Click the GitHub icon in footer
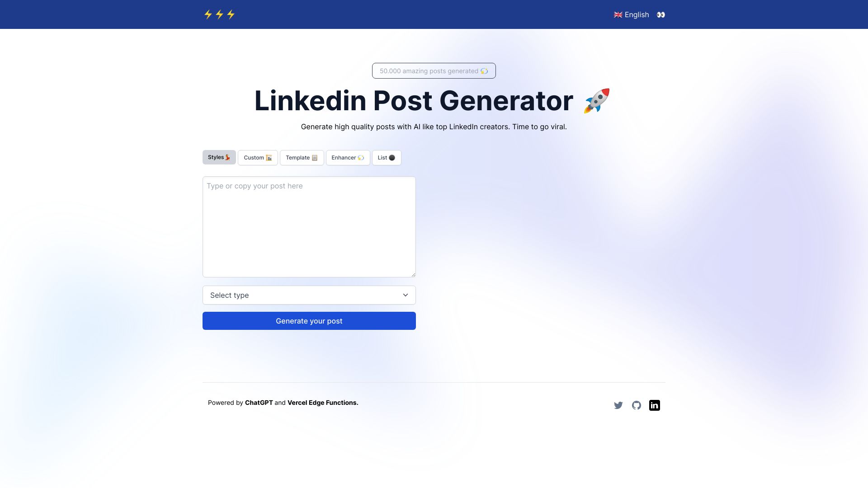This screenshot has width=868, height=488. tap(636, 405)
